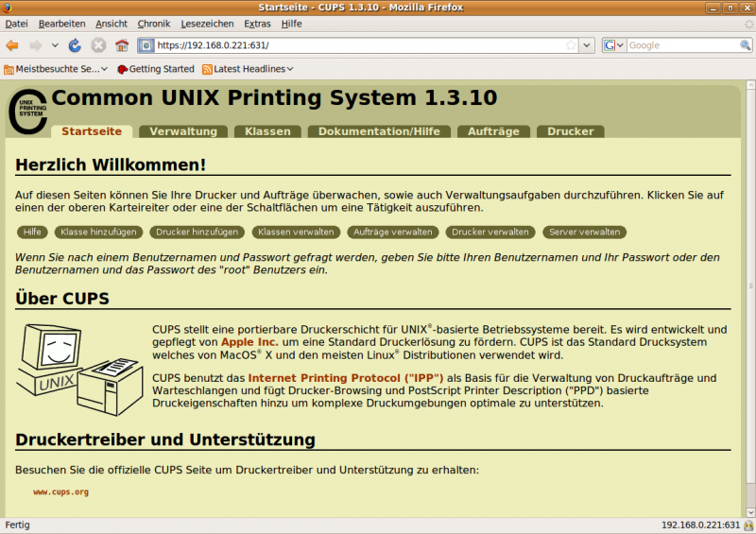Click the Google search magnifier icon
756x534 pixels.
point(745,45)
